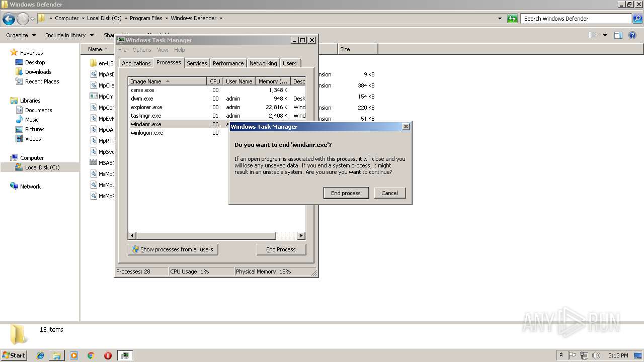Select winlogon.exe process row

[179, 133]
